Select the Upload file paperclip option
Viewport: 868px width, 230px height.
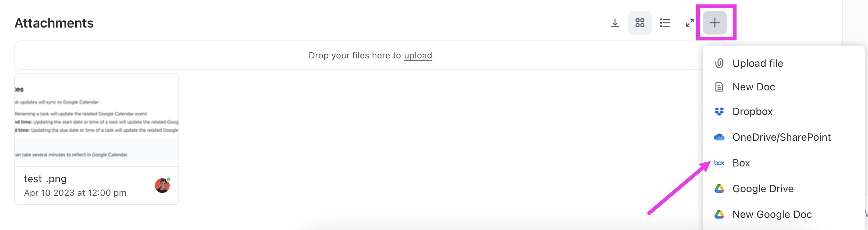[757, 63]
